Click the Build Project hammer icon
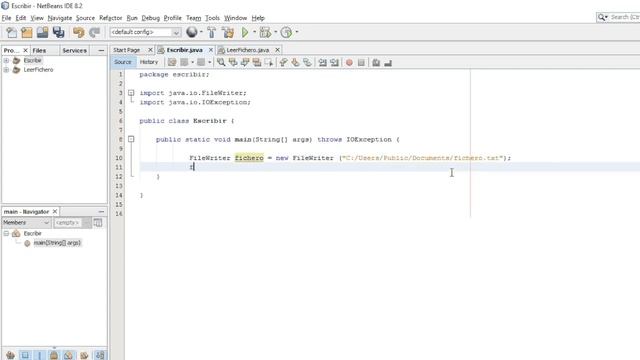Viewport: 640px width, 360px height. pos(211,32)
